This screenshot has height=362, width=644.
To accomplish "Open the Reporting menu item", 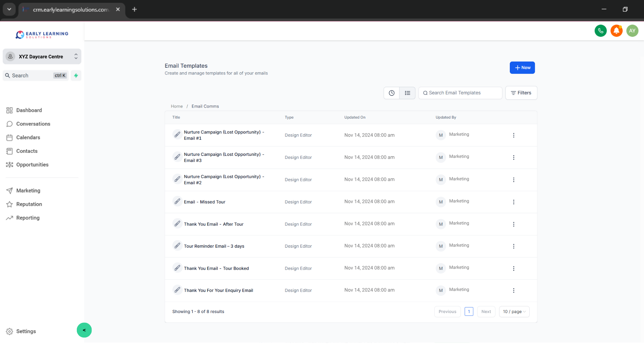I will pos(28,218).
